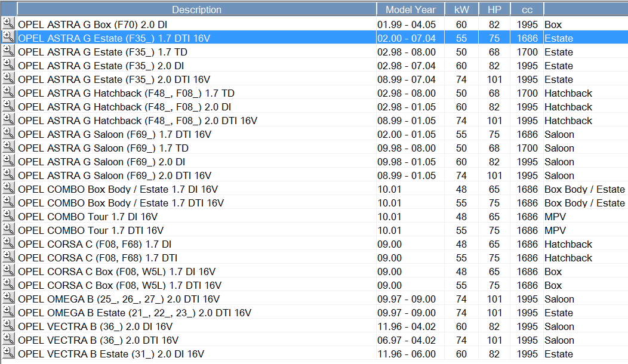Screen dimensions: 628x364
Task: Sort by the Description column header
Action: 196,9
